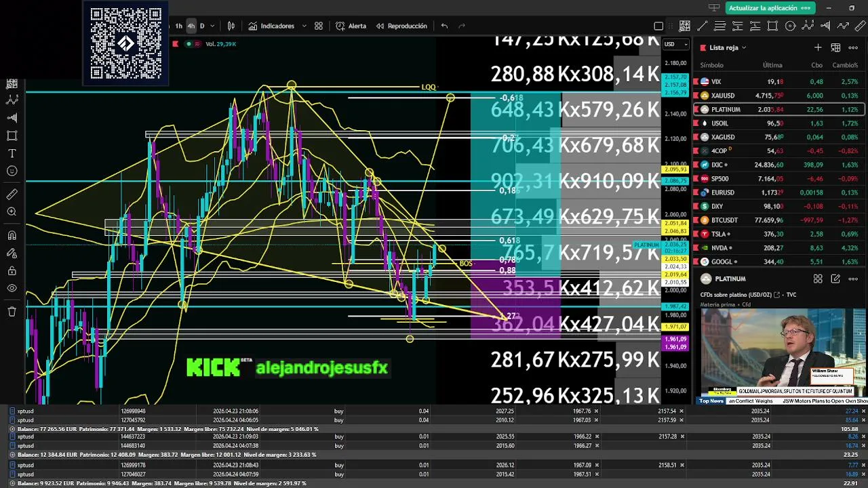Select the D timeframe
The image size is (868, 488).
point(202,26)
